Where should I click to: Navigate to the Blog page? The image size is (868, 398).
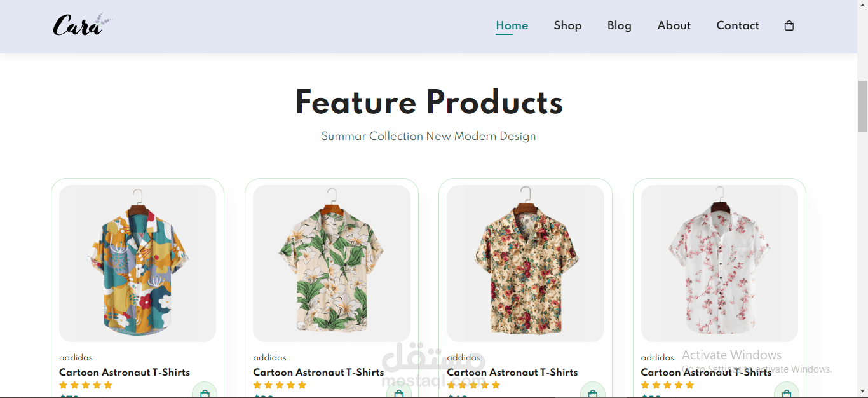click(620, 25)
